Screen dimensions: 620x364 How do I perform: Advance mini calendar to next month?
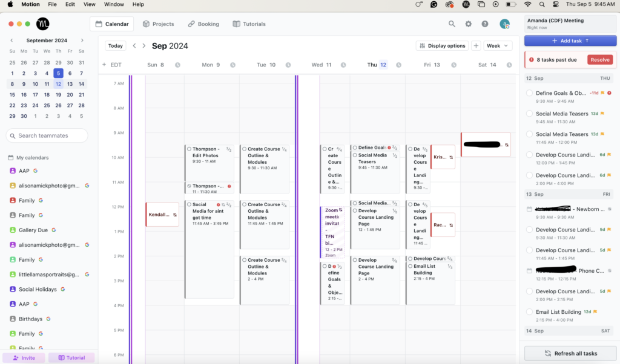coord(82,41)
